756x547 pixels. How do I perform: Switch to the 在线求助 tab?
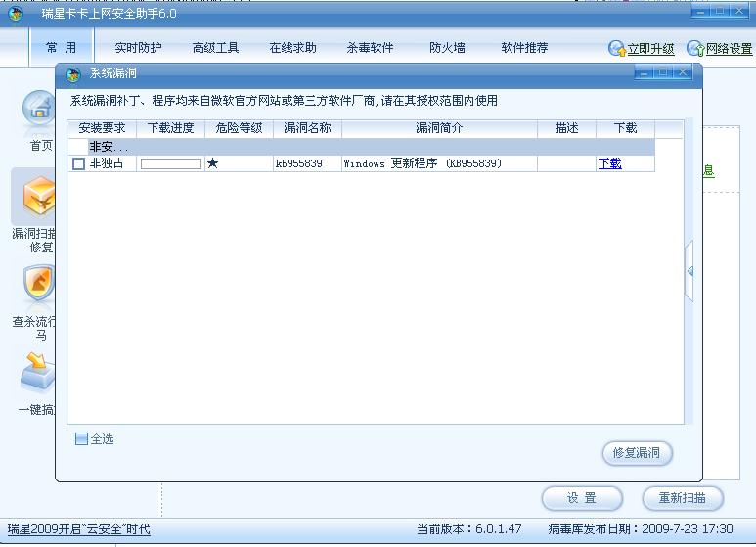(293, 47)
